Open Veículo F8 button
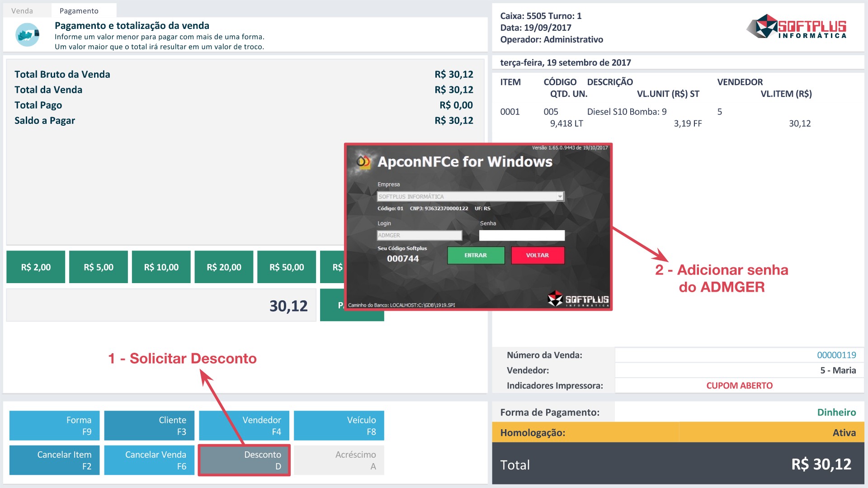Image resolution: width=868 pixels, height=488 pixels. pos(339,426)
